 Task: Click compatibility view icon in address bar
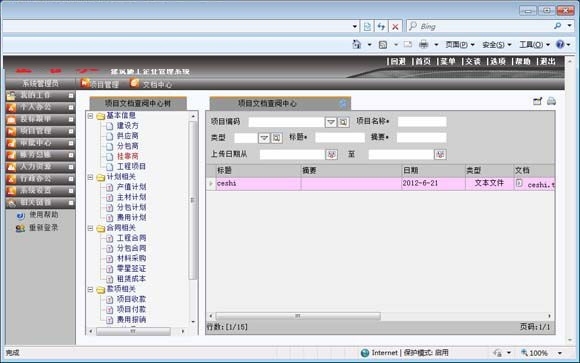pos(367,26)
